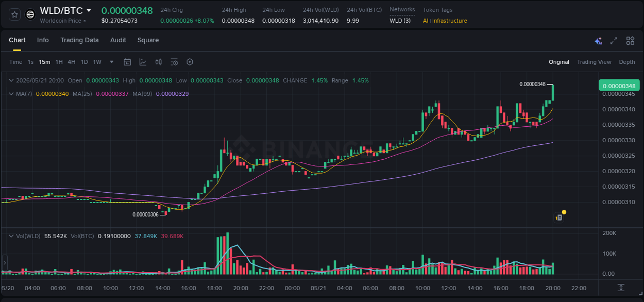The height and width of the screenshot is (302, 644).
Task: Open the Worldcoin Price link
Action: (63, 21)
